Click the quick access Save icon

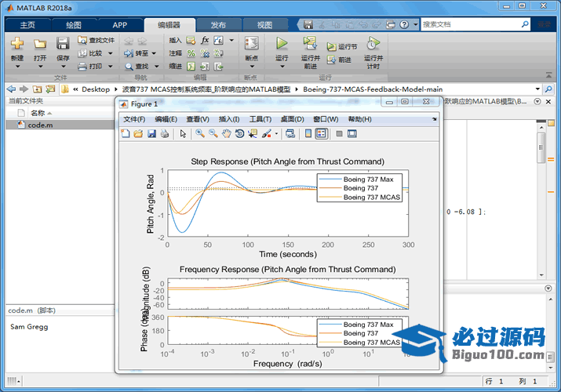308,24
